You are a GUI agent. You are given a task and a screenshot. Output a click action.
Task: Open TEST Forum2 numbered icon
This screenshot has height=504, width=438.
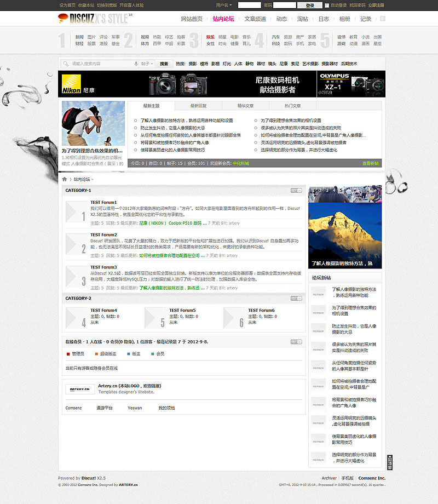pyautogui.click(x=76, y=244)
